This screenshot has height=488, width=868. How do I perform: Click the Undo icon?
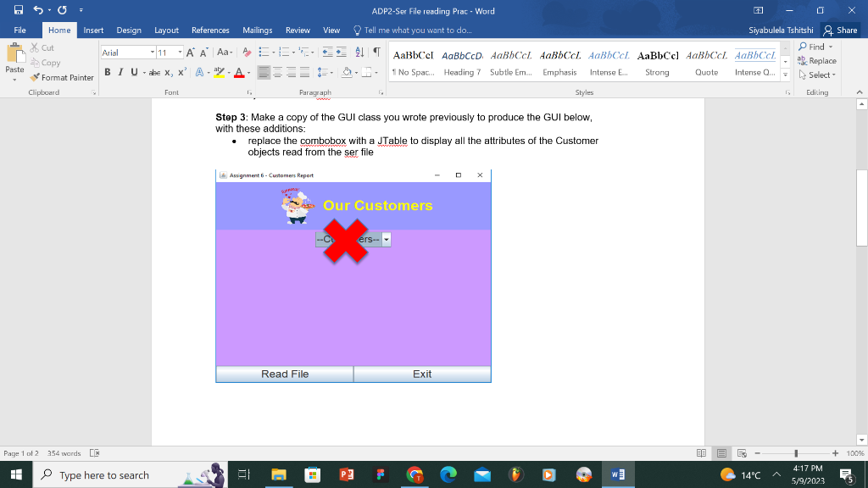point(37,10)
